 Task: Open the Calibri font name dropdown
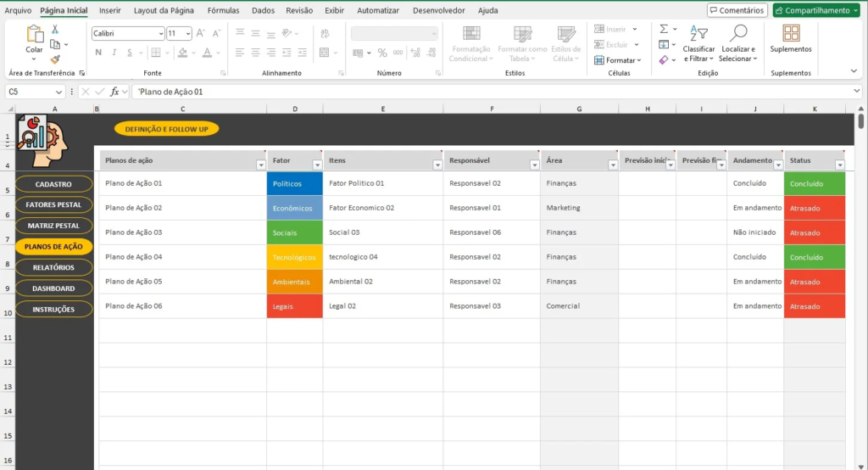point(160,34)
